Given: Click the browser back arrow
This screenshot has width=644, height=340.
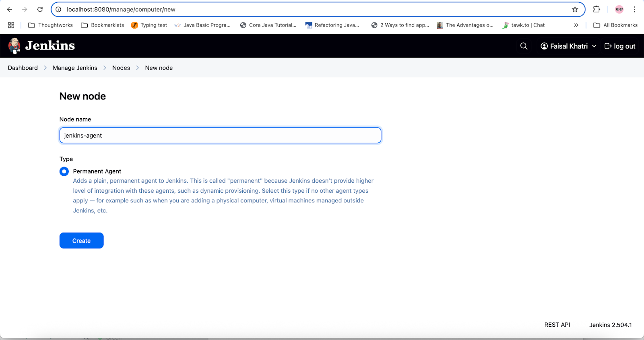Looking at the screenshot, I should click(x=10, y=9).
